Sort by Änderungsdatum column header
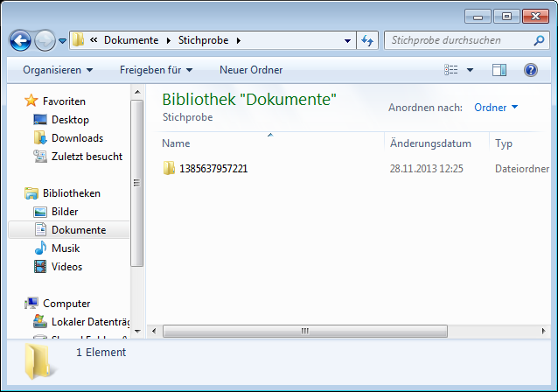This screenshot has width=558, height=392. coord(430,143)
